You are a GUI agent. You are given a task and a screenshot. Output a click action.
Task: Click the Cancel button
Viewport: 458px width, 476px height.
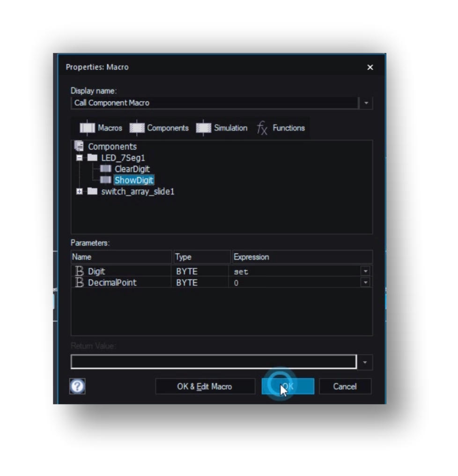coord(345,387)
